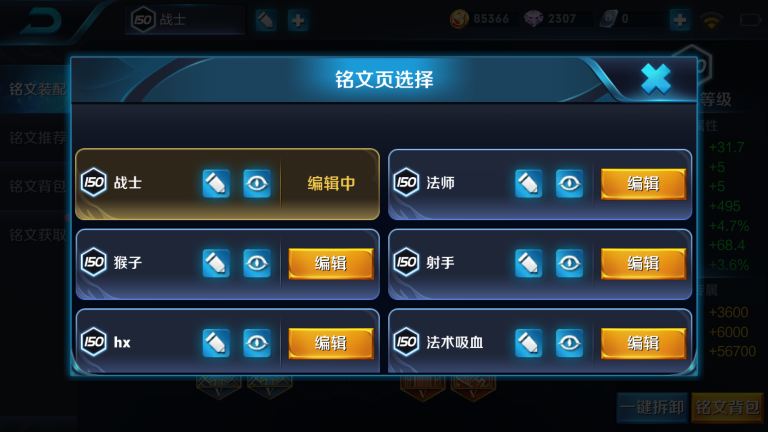Viewport: 768px width, 432px height.
Task: Show the 射手 page with eye icon
Action: coord(569,264)
